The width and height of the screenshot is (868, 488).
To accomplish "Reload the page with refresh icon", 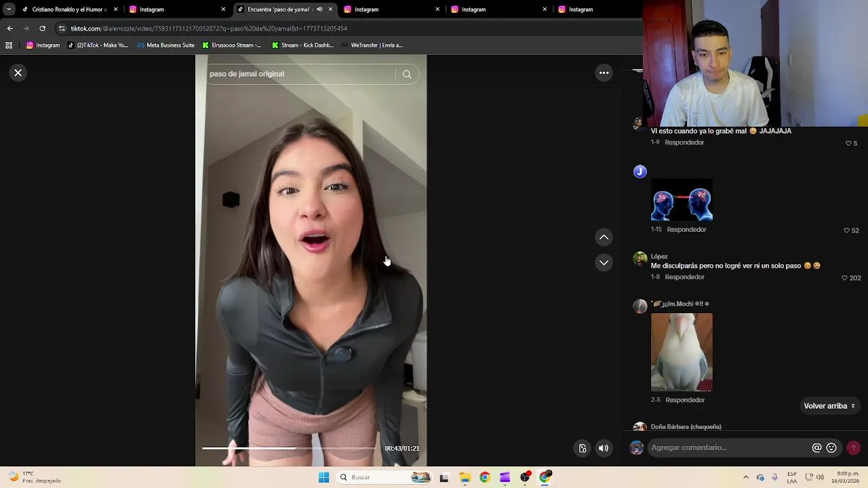I will coord(42,28).
